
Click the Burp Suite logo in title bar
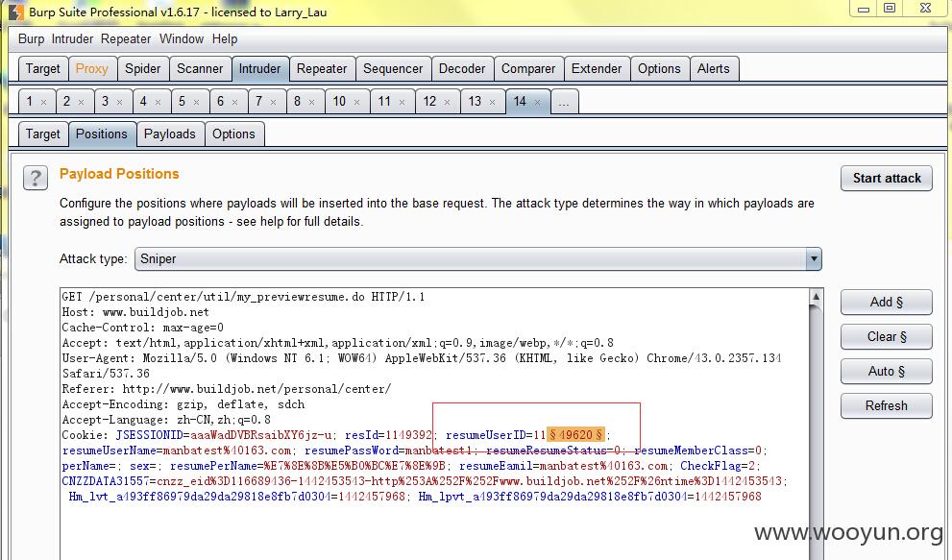coord(15,12)
